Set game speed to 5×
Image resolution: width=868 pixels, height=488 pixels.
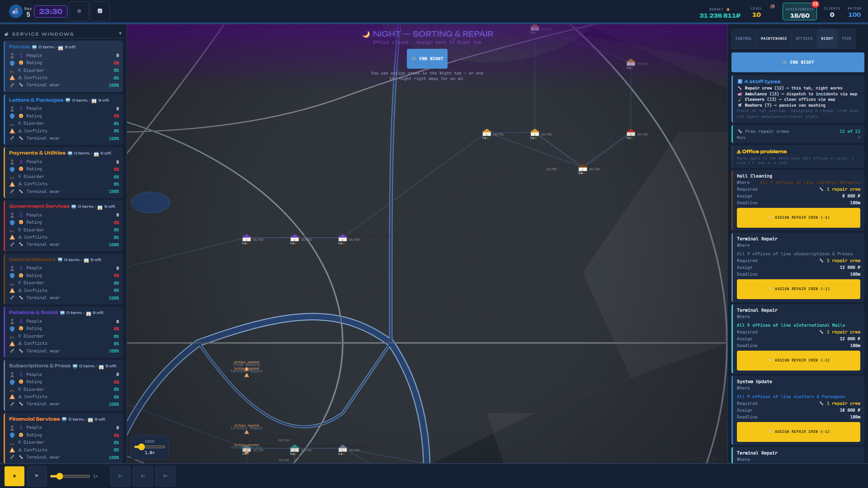[165, 476]
